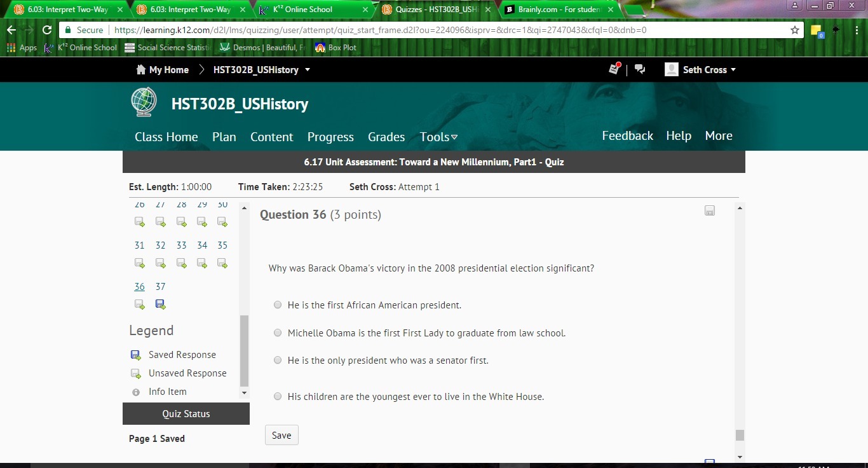Viewport: 868px width, 468px height.
Task: Open the Apps launcher in bookmarks bar
Action: [22, 48]
